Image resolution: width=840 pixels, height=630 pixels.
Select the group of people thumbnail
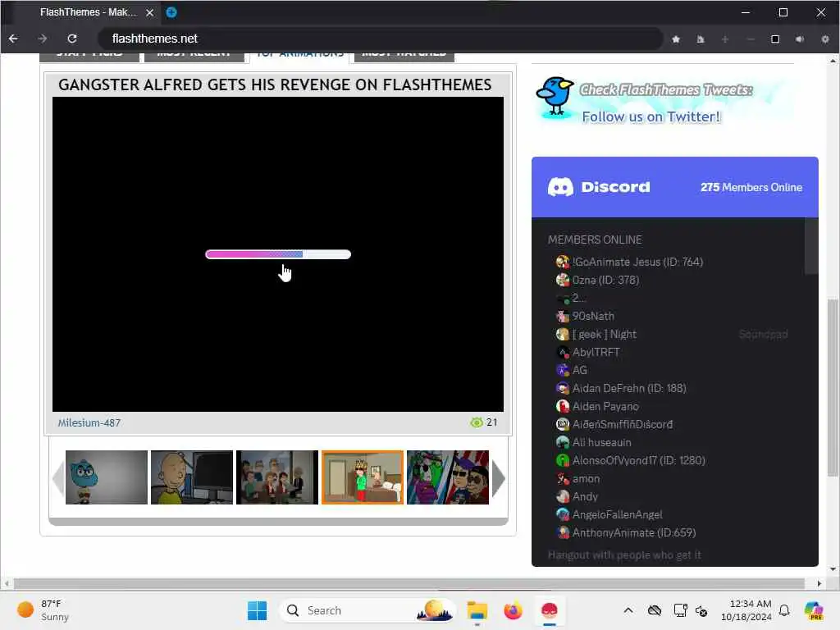[x=277, y=477]
